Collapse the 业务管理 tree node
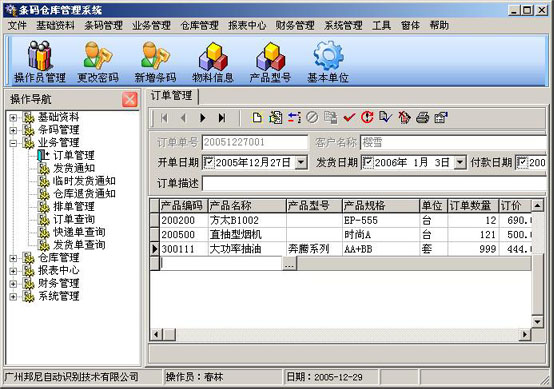The width and height of the screenshot is (554, 389). coord(13,143)
